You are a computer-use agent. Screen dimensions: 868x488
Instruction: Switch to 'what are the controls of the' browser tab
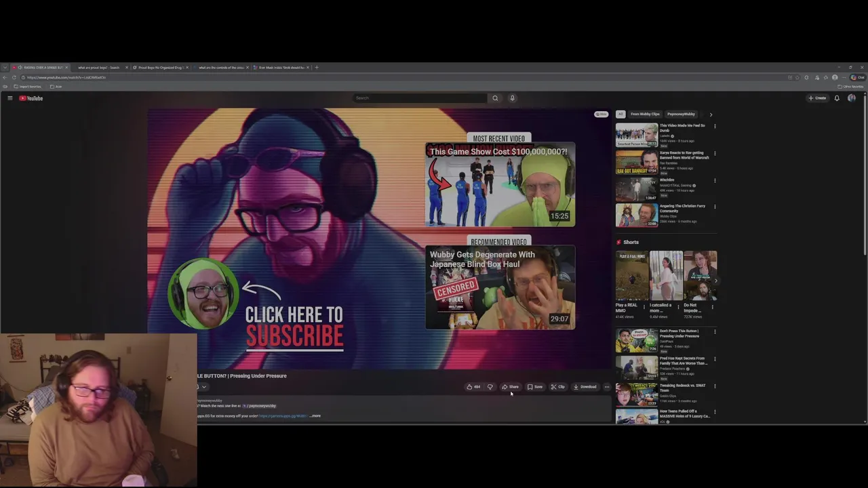[x=221, y=68]
